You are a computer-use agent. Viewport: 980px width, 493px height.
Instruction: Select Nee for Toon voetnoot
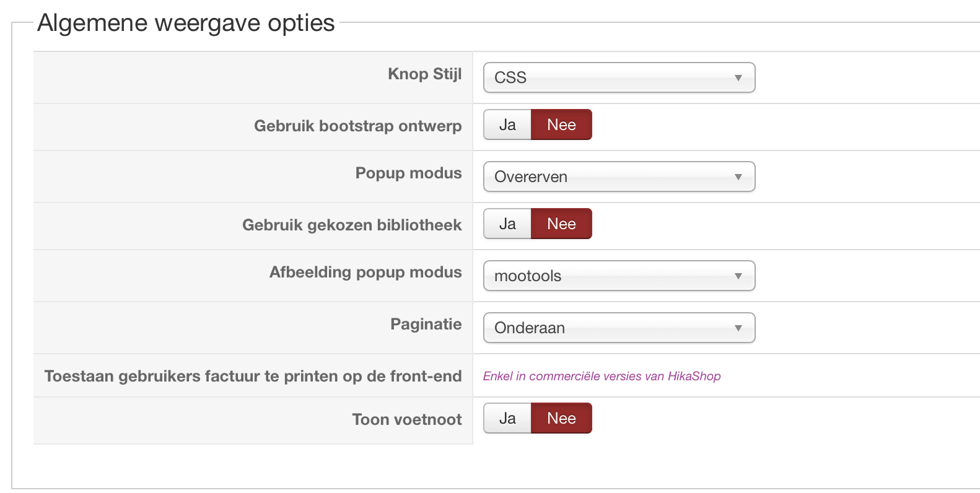pyautogui.click(x=561, y=419)
